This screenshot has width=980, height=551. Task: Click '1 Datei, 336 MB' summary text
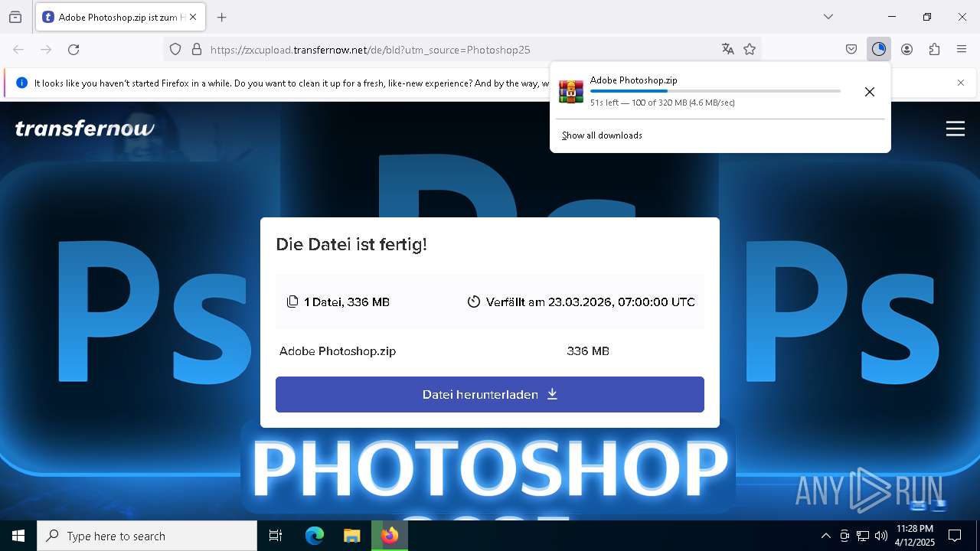click(x=347, y=302)
